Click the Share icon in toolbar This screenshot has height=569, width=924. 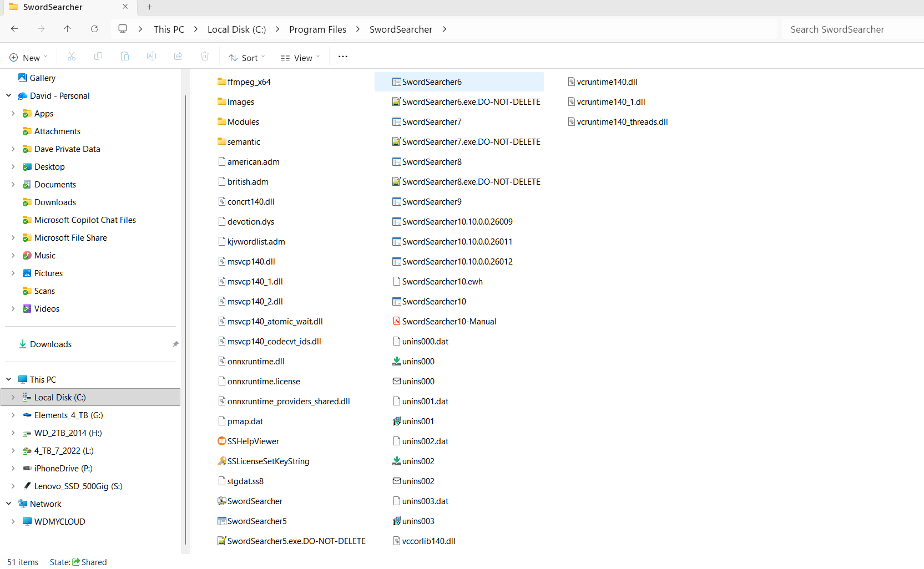[x=178, y=57]
